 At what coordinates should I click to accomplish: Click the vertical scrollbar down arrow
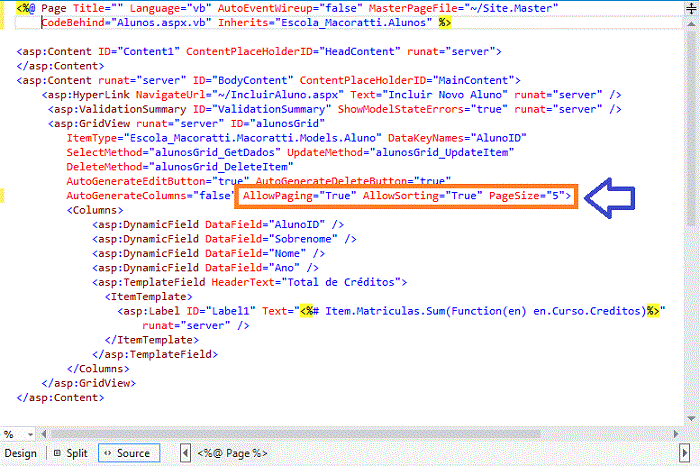coord(691,419)
